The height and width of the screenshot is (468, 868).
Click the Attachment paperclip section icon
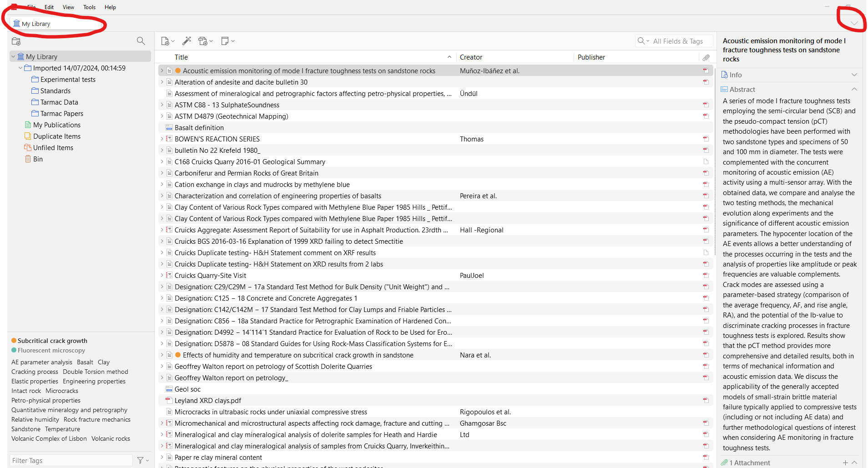724,463
